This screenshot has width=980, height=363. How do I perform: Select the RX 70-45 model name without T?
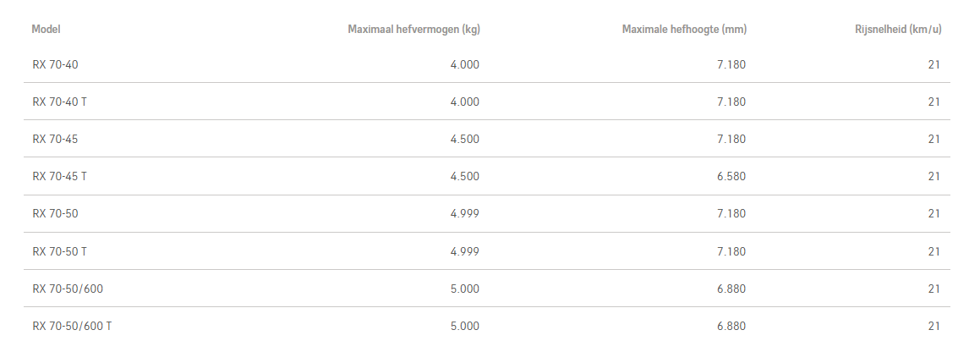[55, 139]
